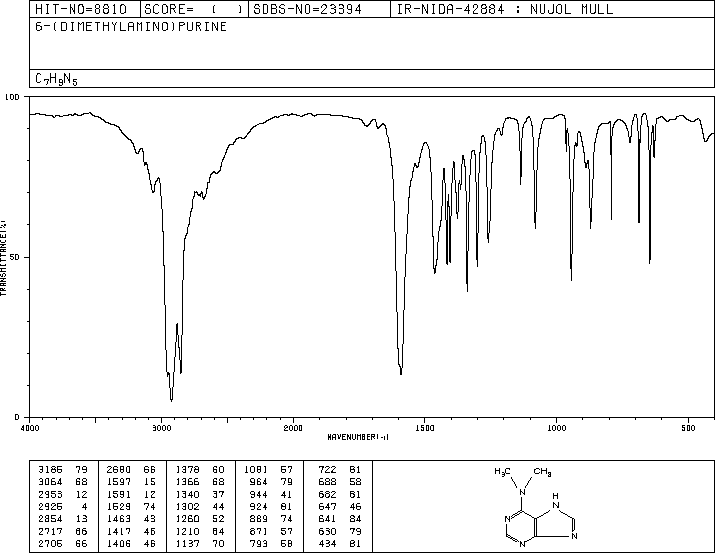Click the deepest spectrum peak near 2926
The height and width of the screenshot is (553, 715).
click(x=171, y=400)
